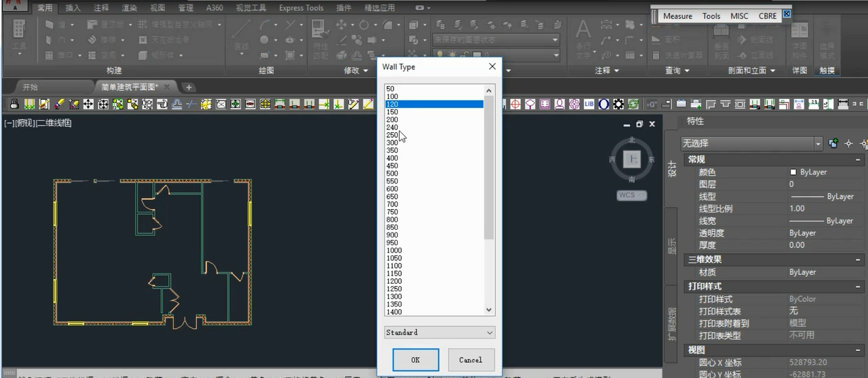Click the application menu A logo button
This screenshot has height=378, width=868.
click(x=15, y=6)
